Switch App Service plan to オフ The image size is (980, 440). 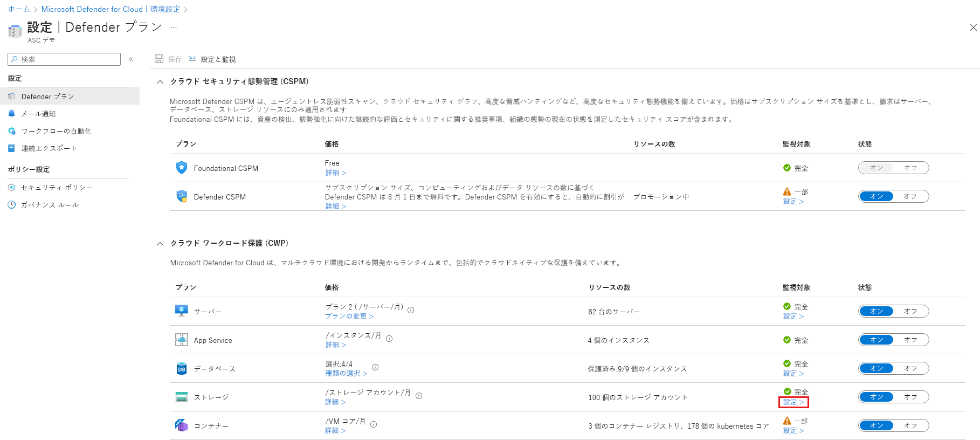click(910, 340)
